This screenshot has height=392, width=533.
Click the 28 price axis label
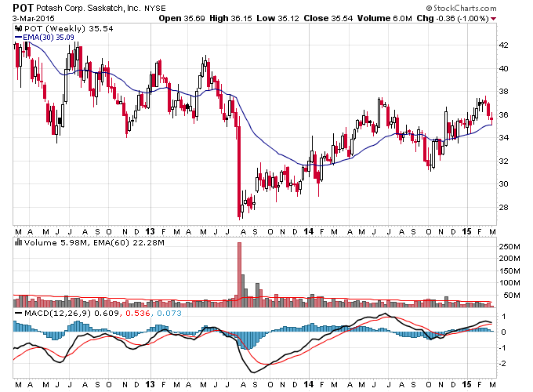503,208
